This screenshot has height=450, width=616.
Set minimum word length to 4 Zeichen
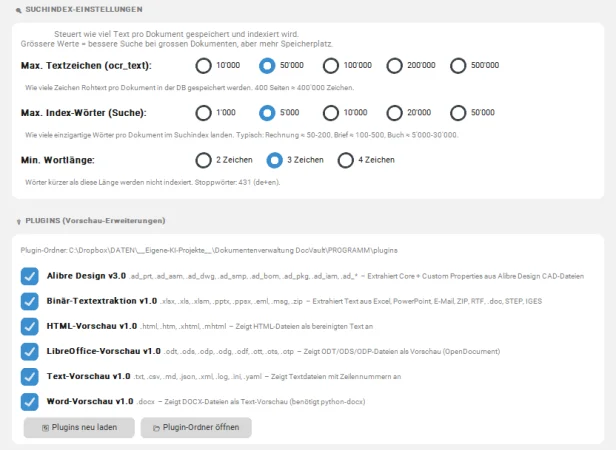pos(346,160)
